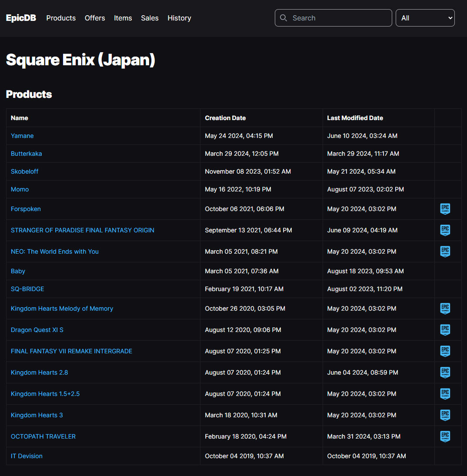Open the Yamane product link
467x476 pixels.
[x=22, y=136]
